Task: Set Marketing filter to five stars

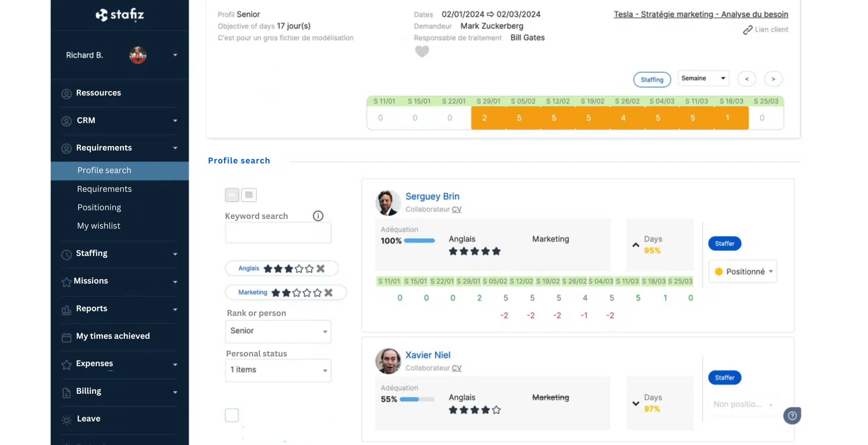Action: point(317,293)
